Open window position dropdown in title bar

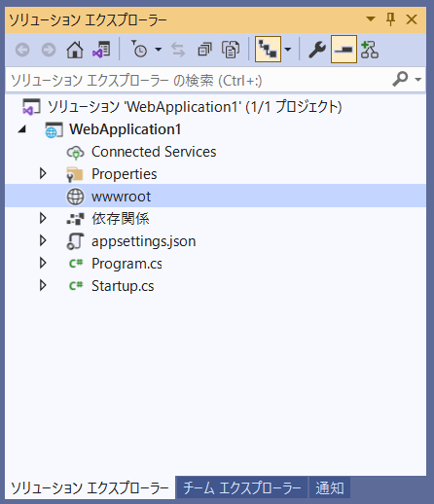tap(371, 18)
